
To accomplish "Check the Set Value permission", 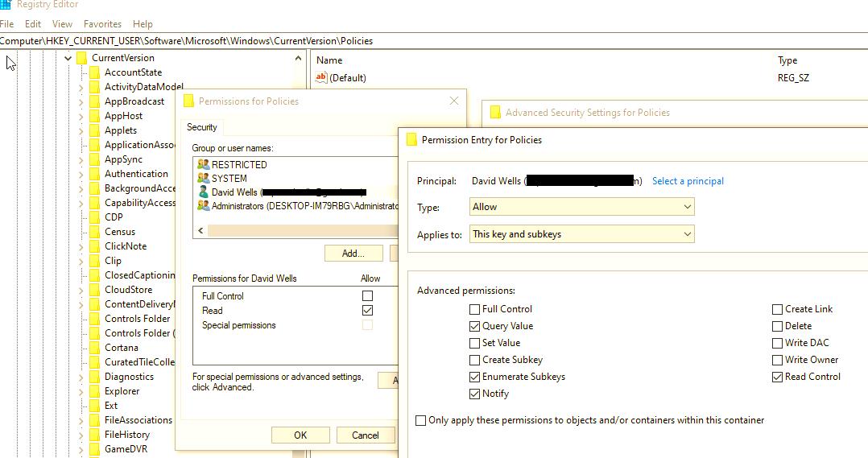I will (x=474, y=343).
